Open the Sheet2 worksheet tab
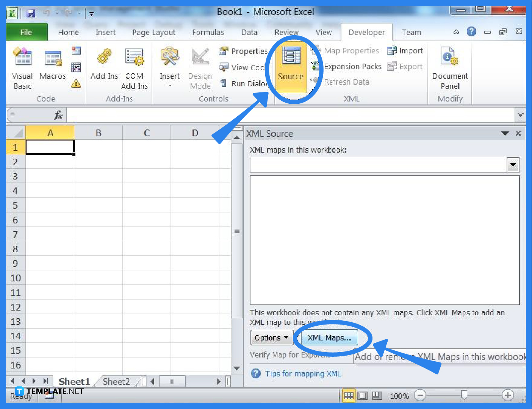This screenshot has height=409, width=532. click(x=116, y=381)
